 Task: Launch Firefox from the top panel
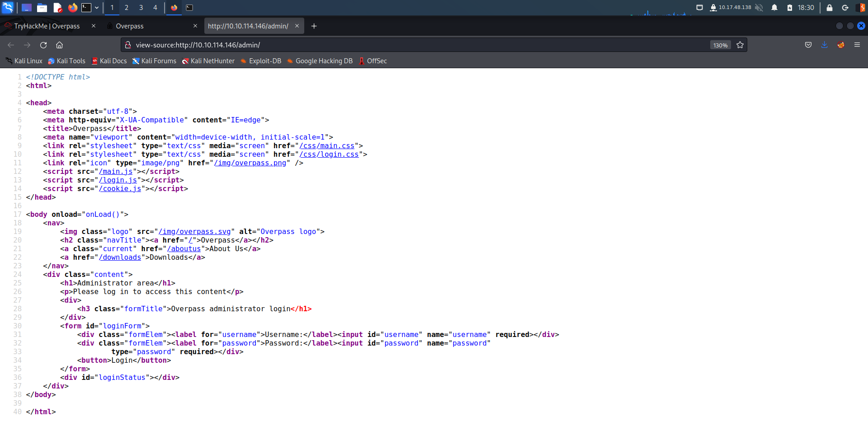click(x=72, y=8)
